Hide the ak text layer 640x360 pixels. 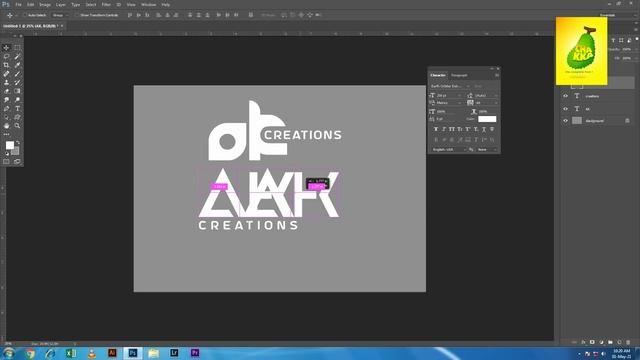[x=565, y=109]
